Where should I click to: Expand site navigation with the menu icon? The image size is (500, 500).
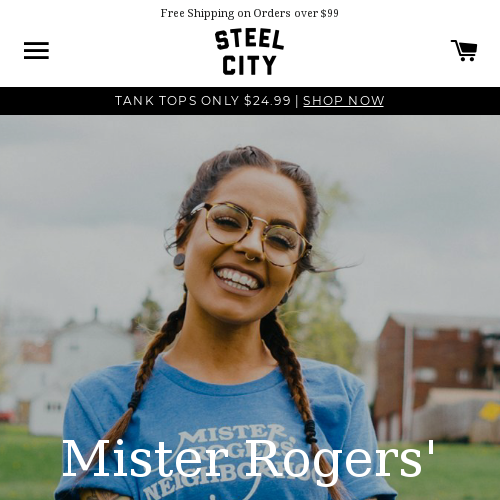coord(36,50)
